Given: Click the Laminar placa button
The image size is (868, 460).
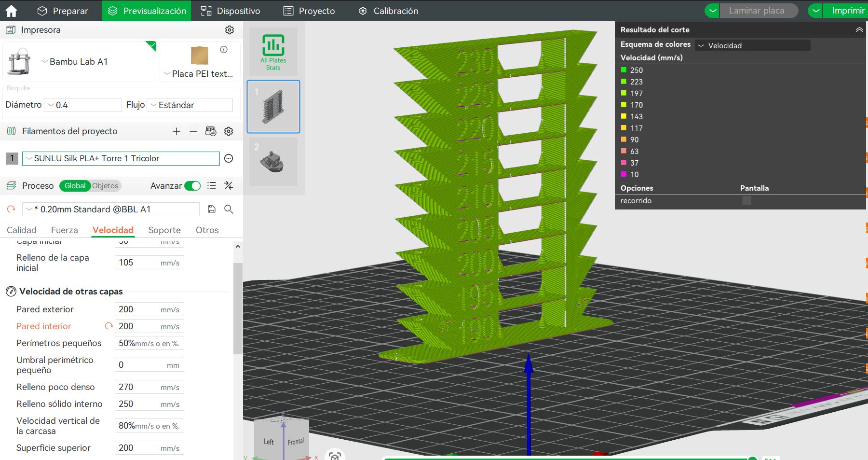Looking at the screenshot, I should (756, 11).
